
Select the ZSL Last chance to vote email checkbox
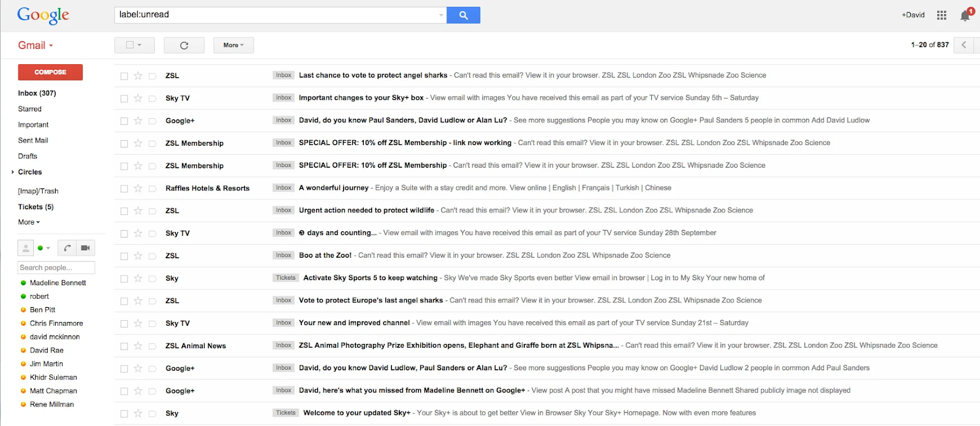coord(124,76)
